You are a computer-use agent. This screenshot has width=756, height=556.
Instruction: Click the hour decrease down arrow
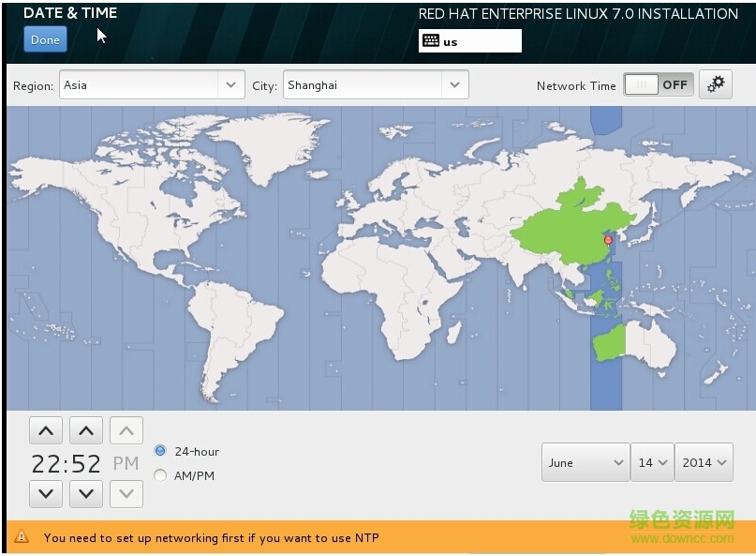(46, 492)
